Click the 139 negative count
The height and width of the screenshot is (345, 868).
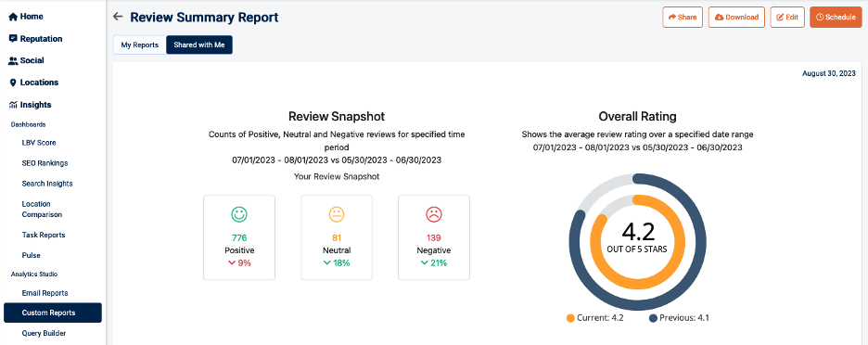pyautogui.click(x=433, y=238)
